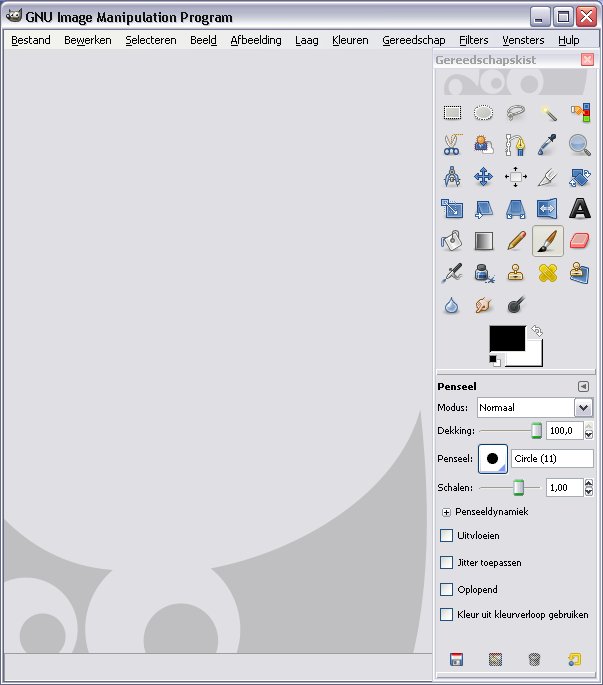603x685 pixels.
Task: Click the Dekking value input field
Action: [x=563, y=431]
